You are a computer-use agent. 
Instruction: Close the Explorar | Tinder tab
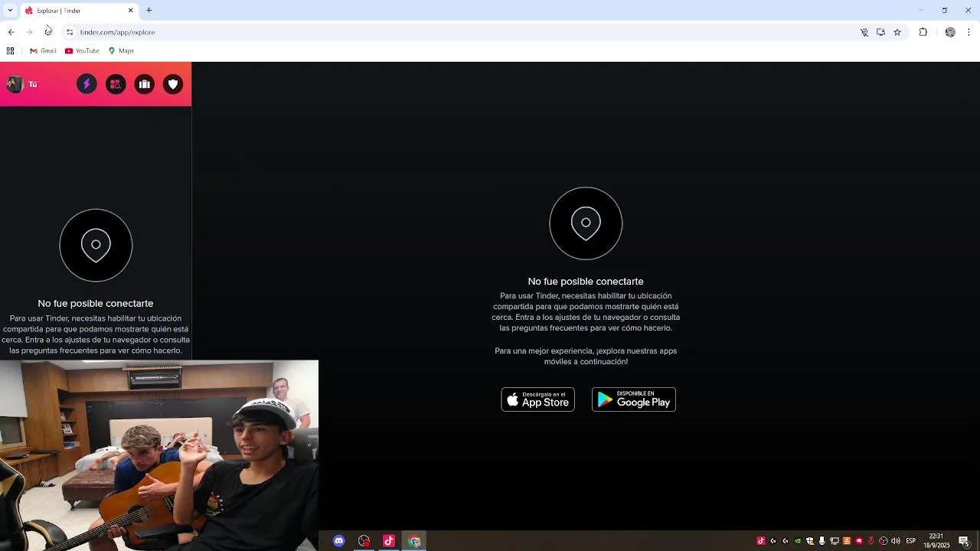click(130, 11)
